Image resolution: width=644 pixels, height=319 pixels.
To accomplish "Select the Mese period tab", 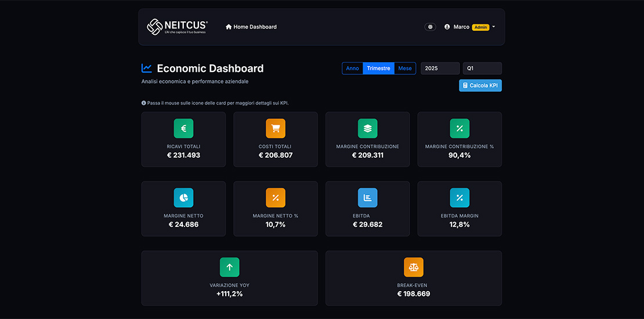I will pos(405,68).
